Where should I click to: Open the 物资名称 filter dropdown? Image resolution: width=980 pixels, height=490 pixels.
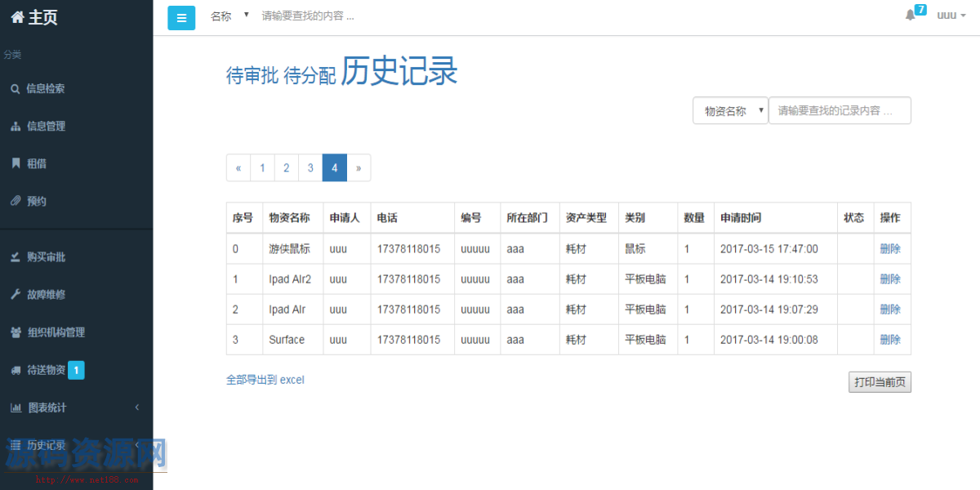point(730,110)
